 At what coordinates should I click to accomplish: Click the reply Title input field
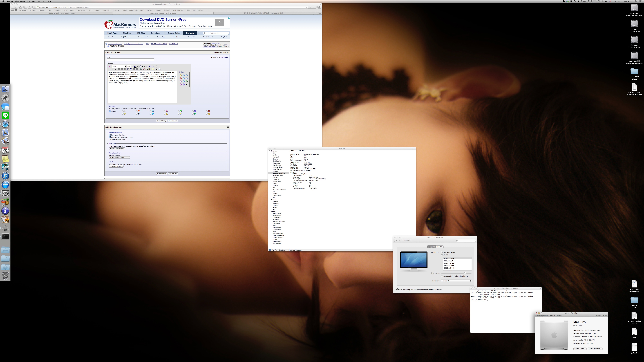[131, 60]
